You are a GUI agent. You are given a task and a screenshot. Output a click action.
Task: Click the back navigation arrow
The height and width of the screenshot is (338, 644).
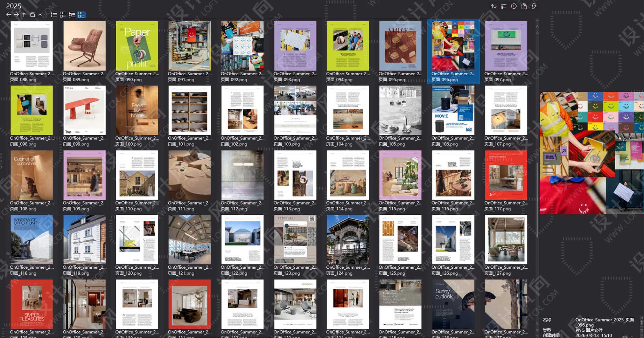(8, 14)
